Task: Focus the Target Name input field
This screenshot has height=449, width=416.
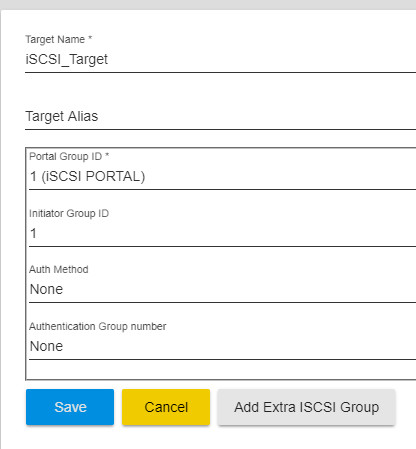Action: point(221,59)
